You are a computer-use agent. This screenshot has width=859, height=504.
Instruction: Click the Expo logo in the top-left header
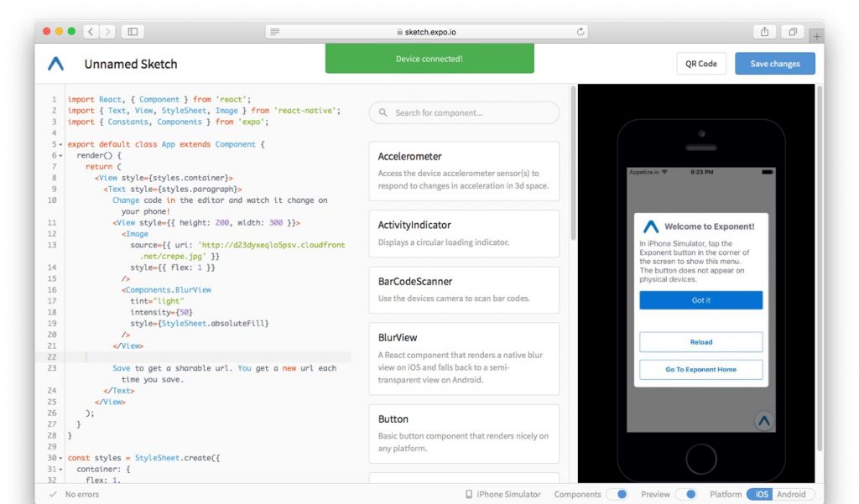56,64
